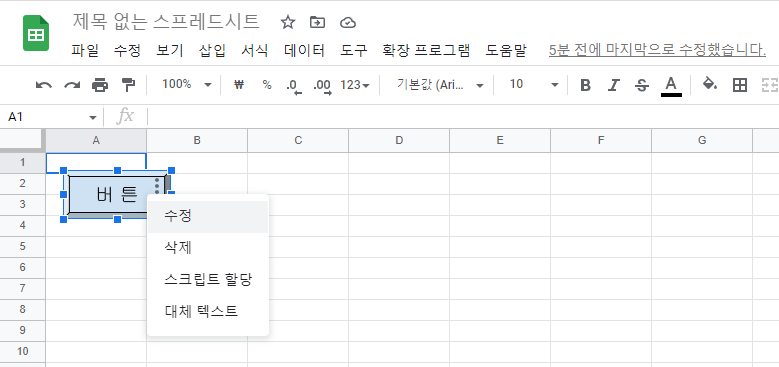This screenshot has height=367, width=779.
Task: Select column G header
Action: pos(702,141)
